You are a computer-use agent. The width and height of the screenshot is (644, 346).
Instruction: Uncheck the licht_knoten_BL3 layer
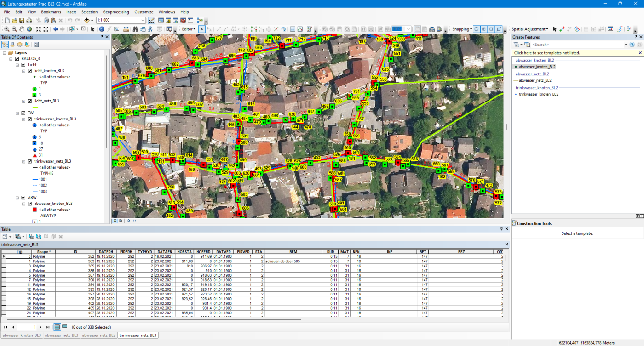pos(30,71)
